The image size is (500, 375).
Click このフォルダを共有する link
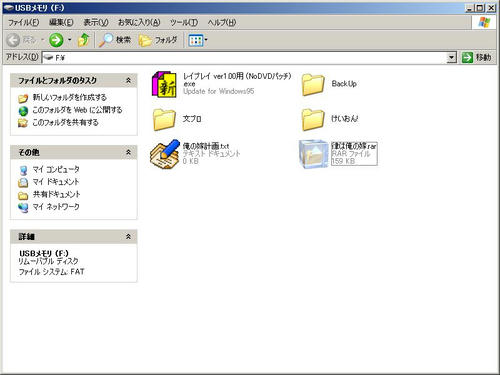click(x=65, y=123)
